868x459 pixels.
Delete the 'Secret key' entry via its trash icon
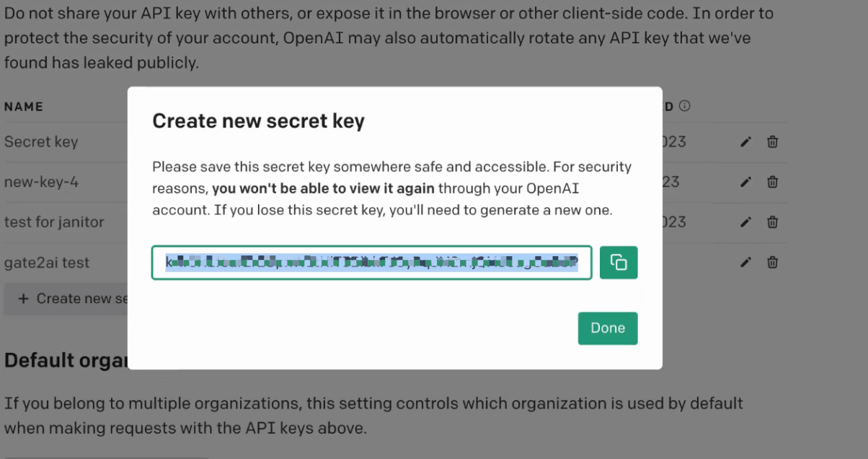pyautogui.click(x=772, y=142)
